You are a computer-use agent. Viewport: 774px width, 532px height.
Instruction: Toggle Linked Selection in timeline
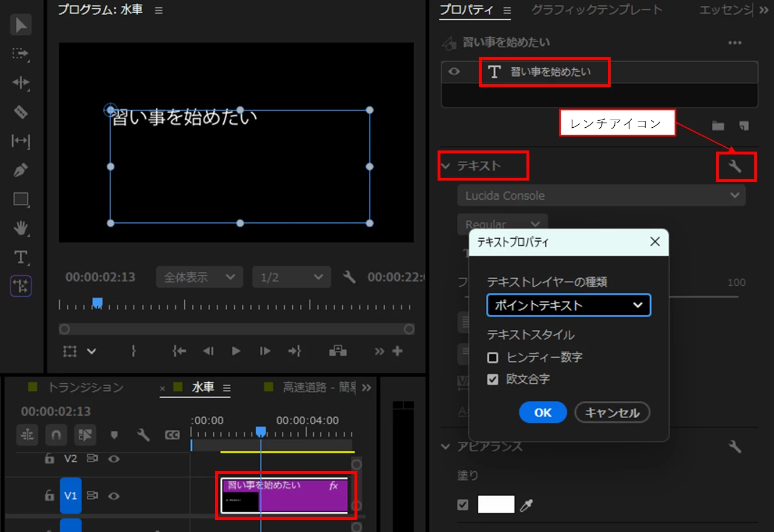point(85,434)
